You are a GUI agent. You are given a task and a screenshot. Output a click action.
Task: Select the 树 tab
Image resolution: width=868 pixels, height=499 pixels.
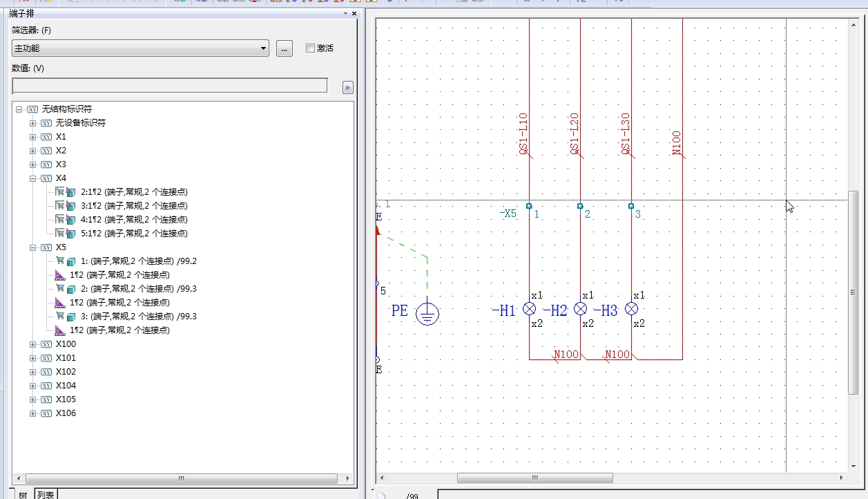click(x=23, y=494)
